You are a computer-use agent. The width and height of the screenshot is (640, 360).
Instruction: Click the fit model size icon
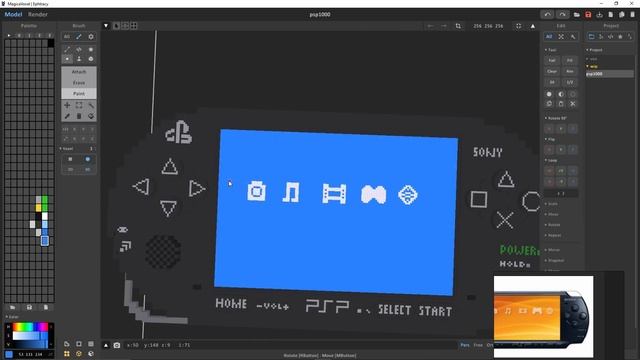518,26
